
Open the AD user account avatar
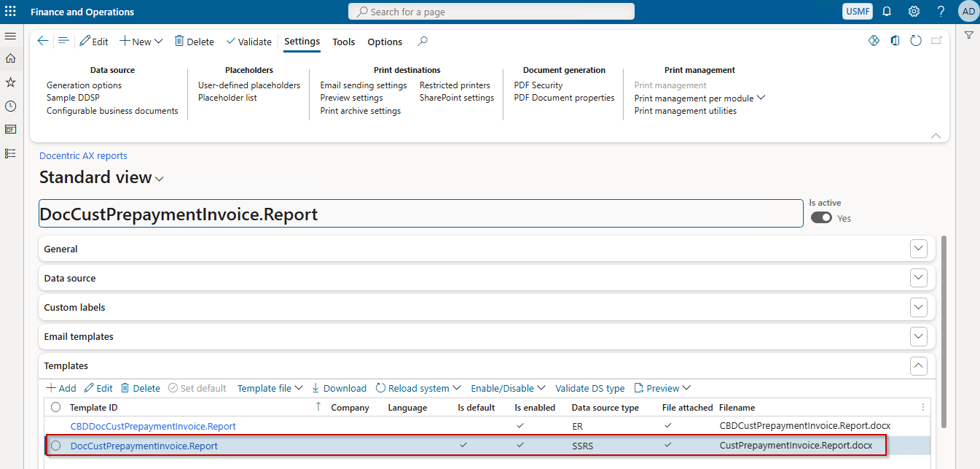pyautogui.click(x=968, y=12)
